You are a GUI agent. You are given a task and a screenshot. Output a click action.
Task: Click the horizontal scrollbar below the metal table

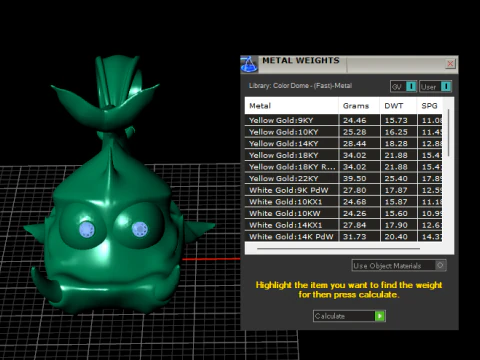click(338, 248)
